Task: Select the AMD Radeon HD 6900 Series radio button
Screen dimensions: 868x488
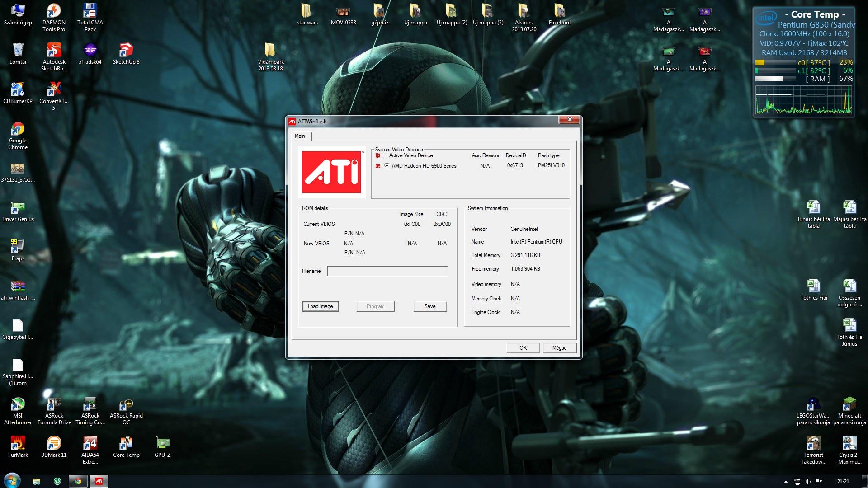Action: tap(387, 165)
